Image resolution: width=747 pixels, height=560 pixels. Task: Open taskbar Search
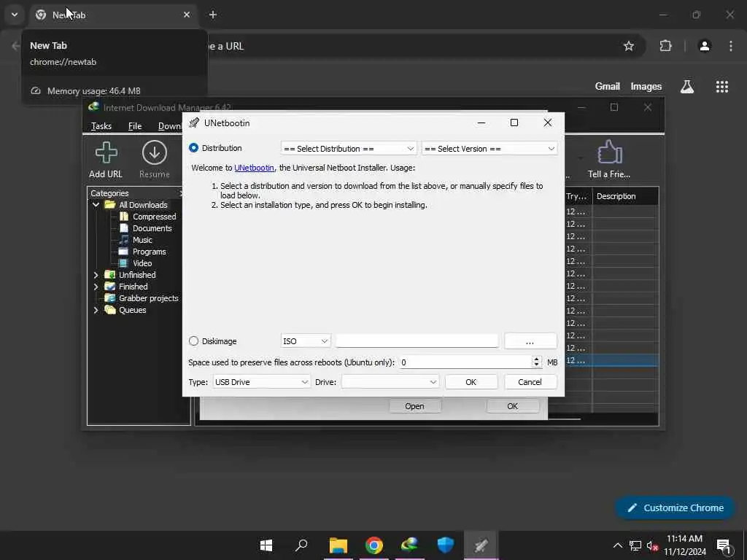301,545
